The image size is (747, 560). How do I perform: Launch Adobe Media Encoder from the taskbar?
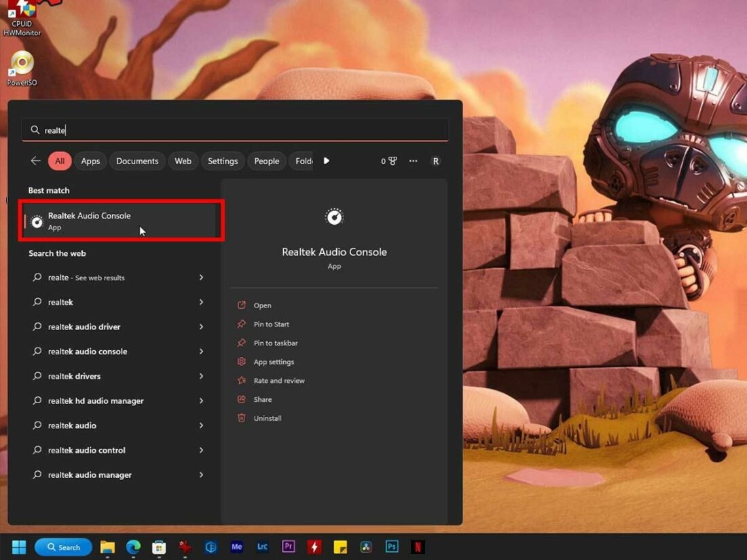(237, 546)
